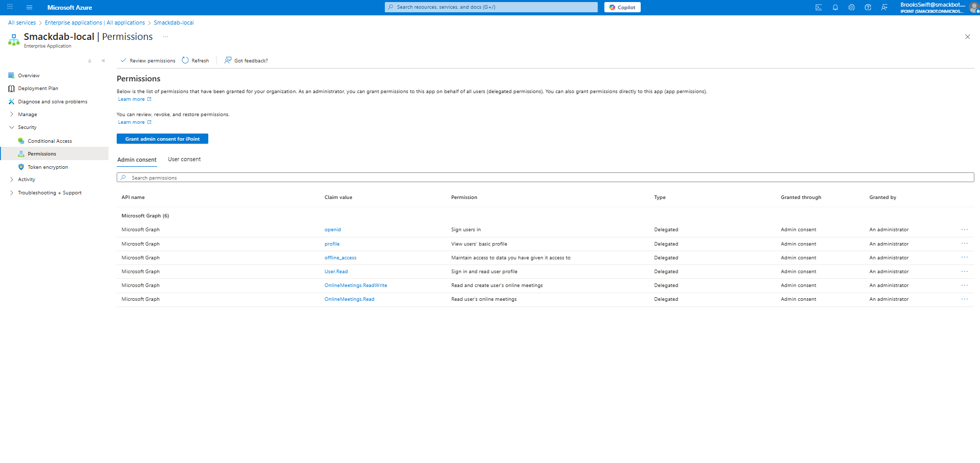The image size is (980, 463).
Task: Click the Search permissions field
Action: click(545, 178)
